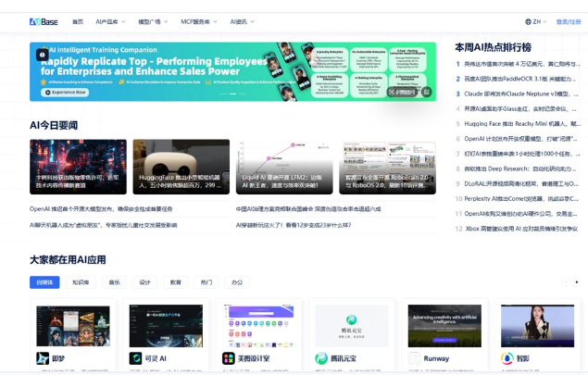Open hot ranking item 1 on the 4 万亿美元 milestone
588x375 pixels.
coord(518,64)
